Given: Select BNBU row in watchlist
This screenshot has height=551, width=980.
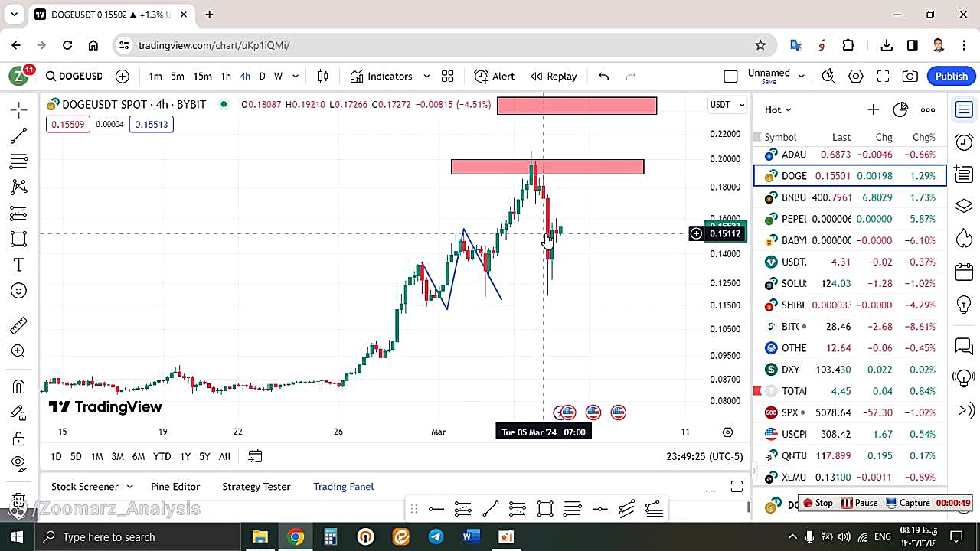Looking at the screenshot, I should click(850, 197).
